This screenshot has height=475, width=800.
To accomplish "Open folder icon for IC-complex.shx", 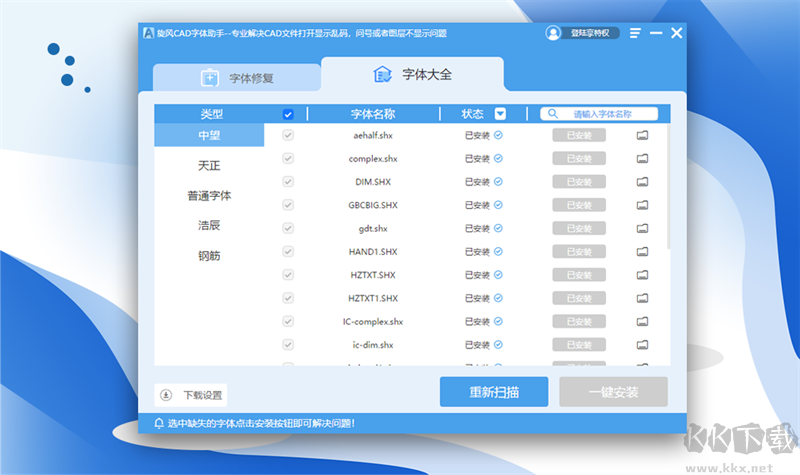I will click(642, 321).
